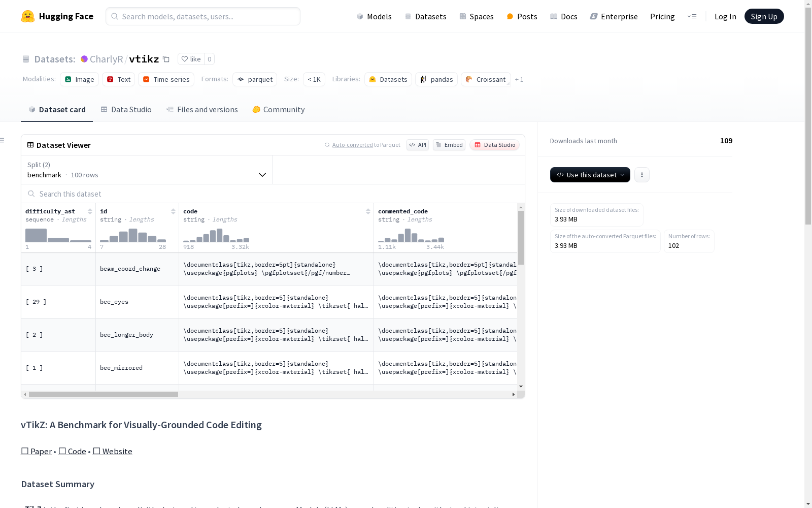Click the id column lengths histogram
812x508 pixels.
pos(133,235)
